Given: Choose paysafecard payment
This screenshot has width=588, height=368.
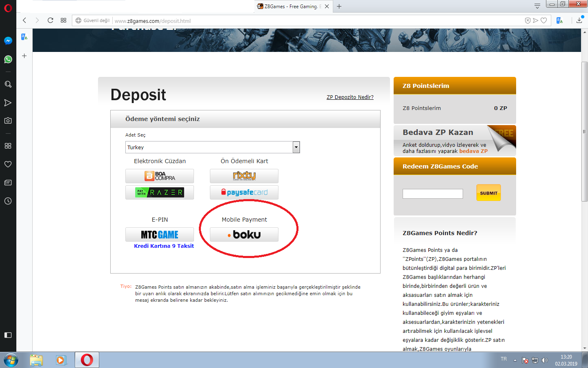Looking at the screenshot, I should (x=244, y=193).
